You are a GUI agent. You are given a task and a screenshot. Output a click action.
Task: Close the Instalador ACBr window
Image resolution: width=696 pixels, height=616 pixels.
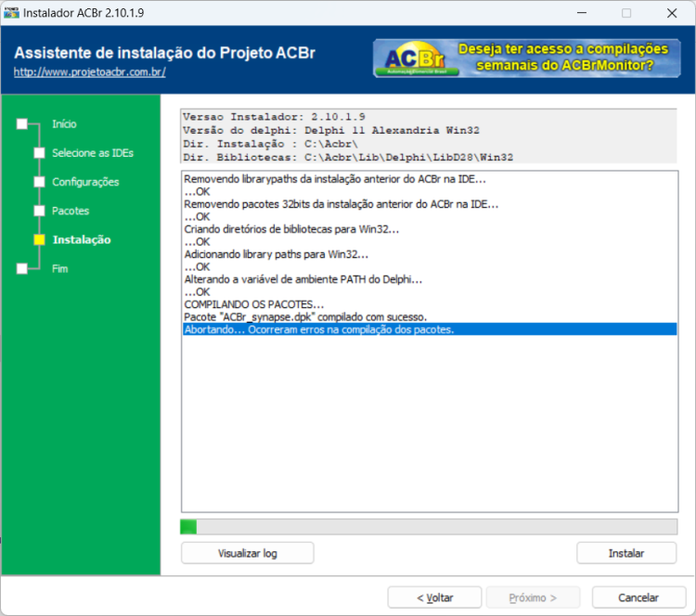672,13
